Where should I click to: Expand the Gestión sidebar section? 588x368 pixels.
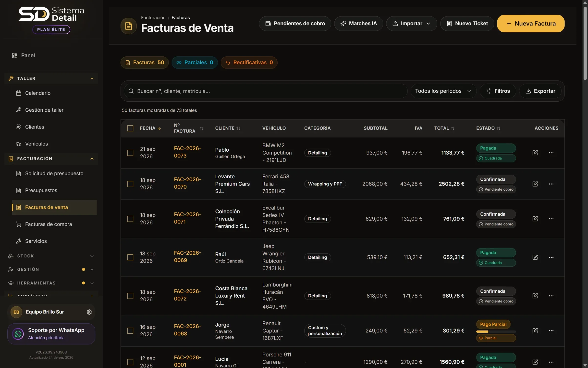coord(51,269)
